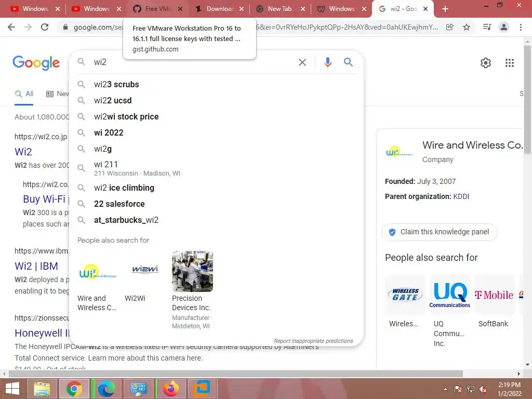This screenshot has height=399, width=532.
Task: Open a new tab with the plus button
Action: [x=445, y=9]
